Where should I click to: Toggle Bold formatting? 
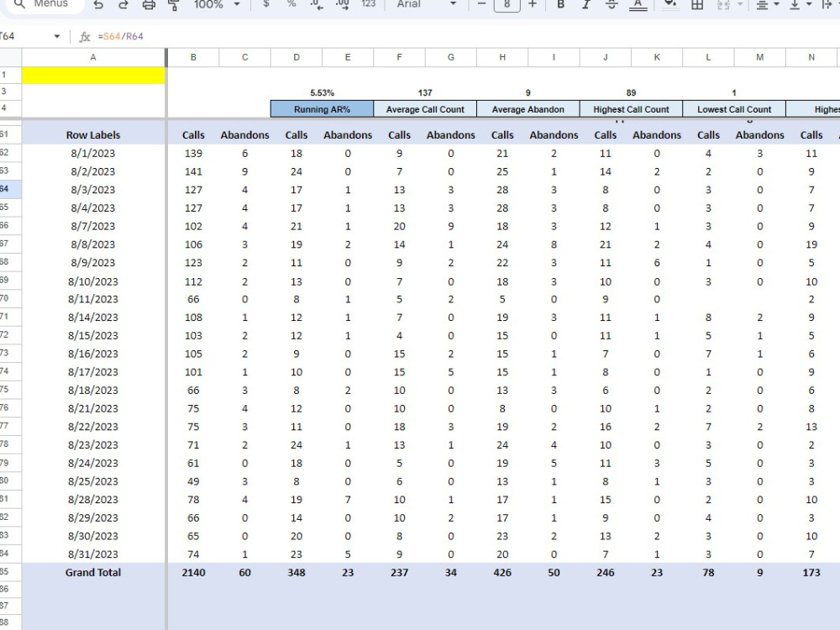(560, 4)
